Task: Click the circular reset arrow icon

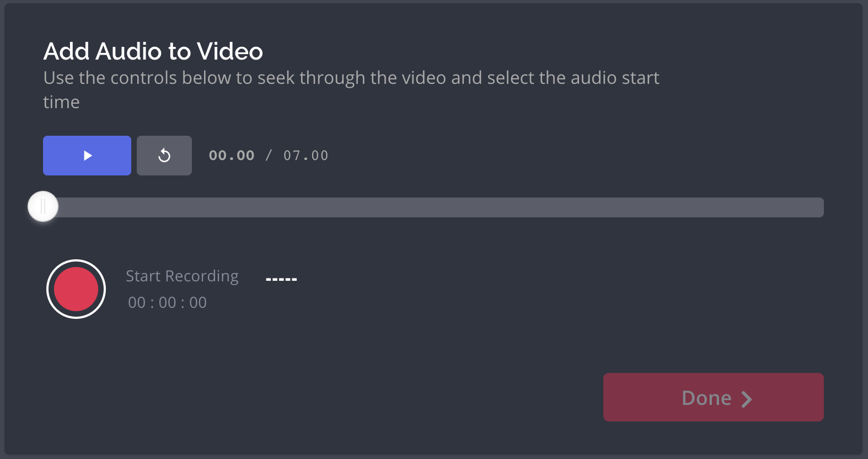Action: click(x=164, y=156)
